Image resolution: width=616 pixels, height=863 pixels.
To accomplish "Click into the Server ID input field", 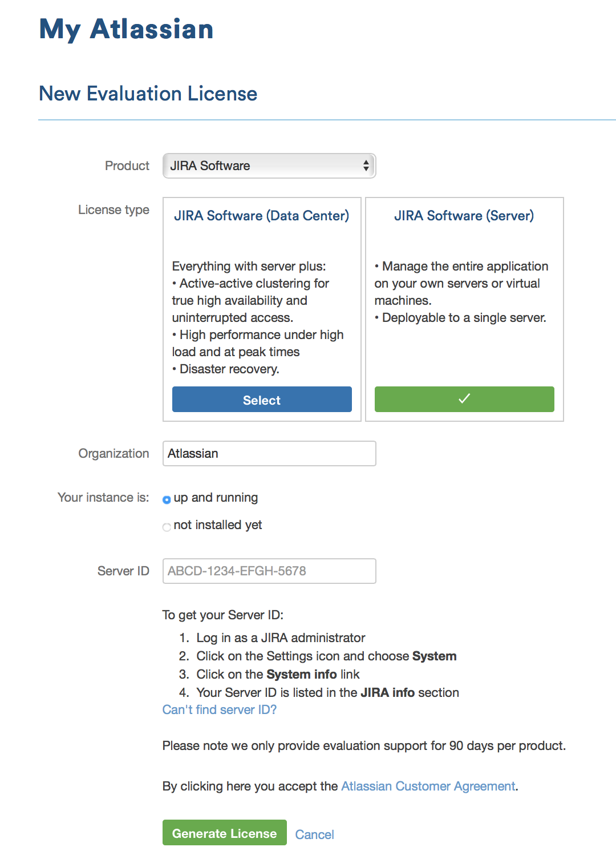I will (269, 571).
